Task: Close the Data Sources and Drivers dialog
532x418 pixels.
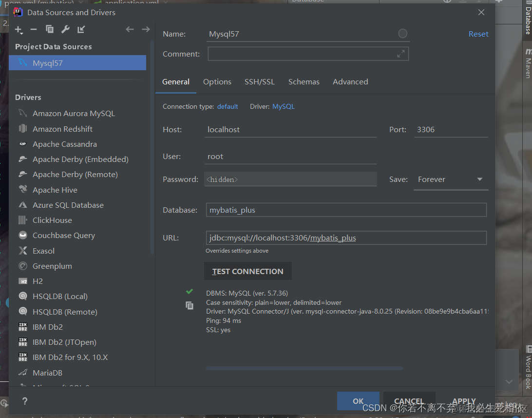Action: pyautogui.click(x=481, y=12)
